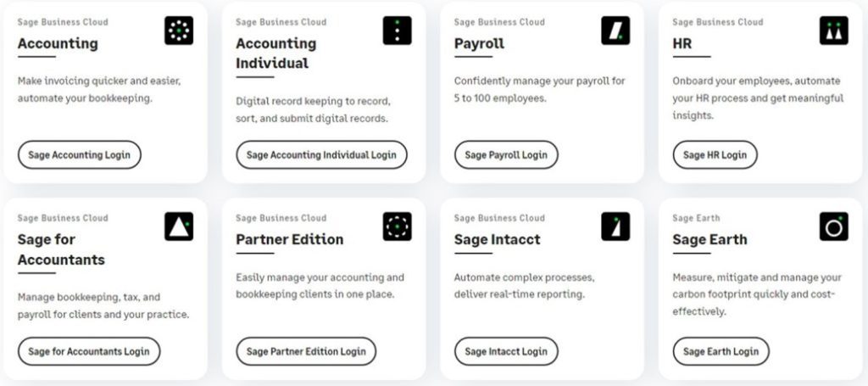Select Sage Accounting Individual Login

pyautogui.click(x=321, y=155)
